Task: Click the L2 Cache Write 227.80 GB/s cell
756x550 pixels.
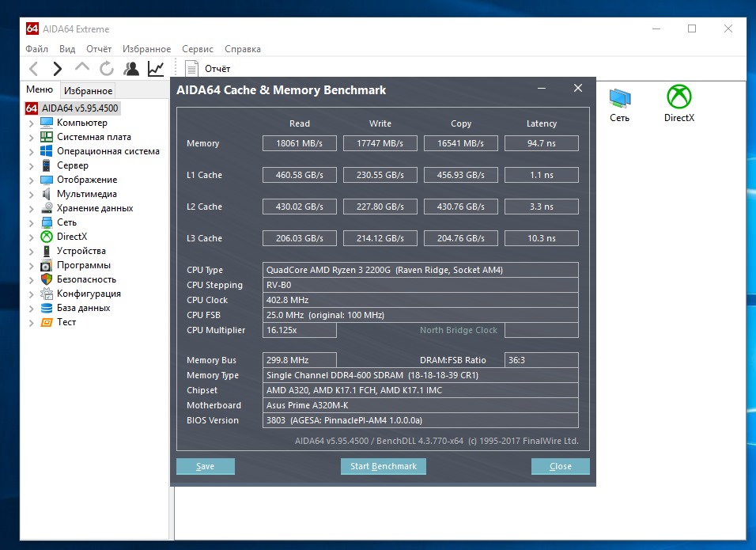Action: [380, 207]
